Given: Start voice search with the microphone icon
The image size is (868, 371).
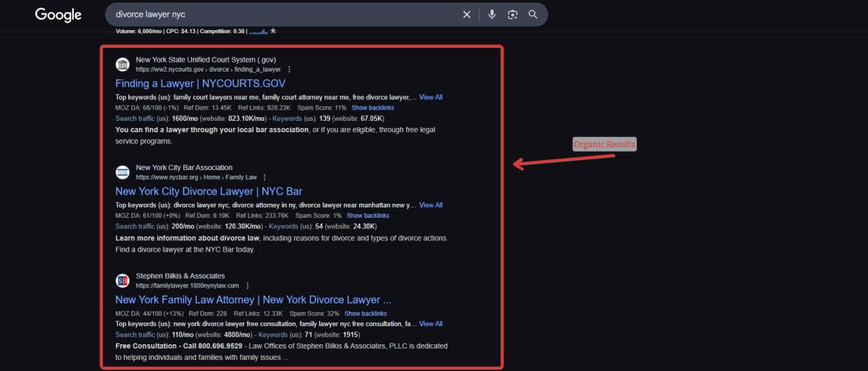Looking at the screenshot, I should [492, 15].
